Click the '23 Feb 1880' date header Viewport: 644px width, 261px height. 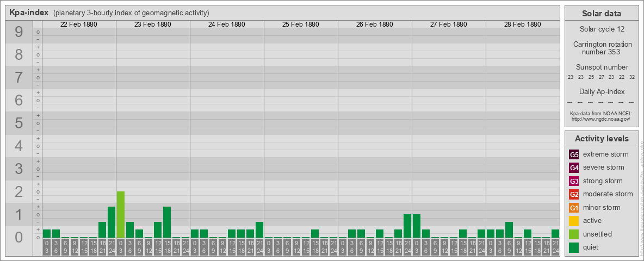click(153, 24)
